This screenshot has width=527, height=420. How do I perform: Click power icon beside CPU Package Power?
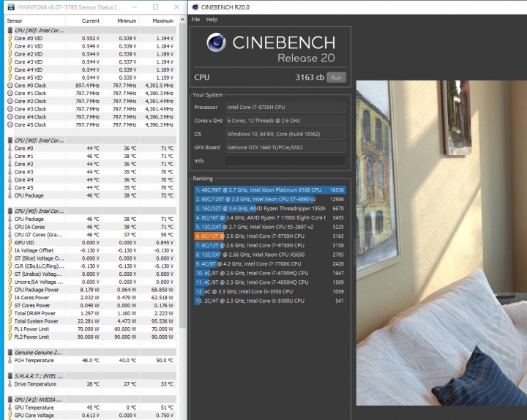10,290
